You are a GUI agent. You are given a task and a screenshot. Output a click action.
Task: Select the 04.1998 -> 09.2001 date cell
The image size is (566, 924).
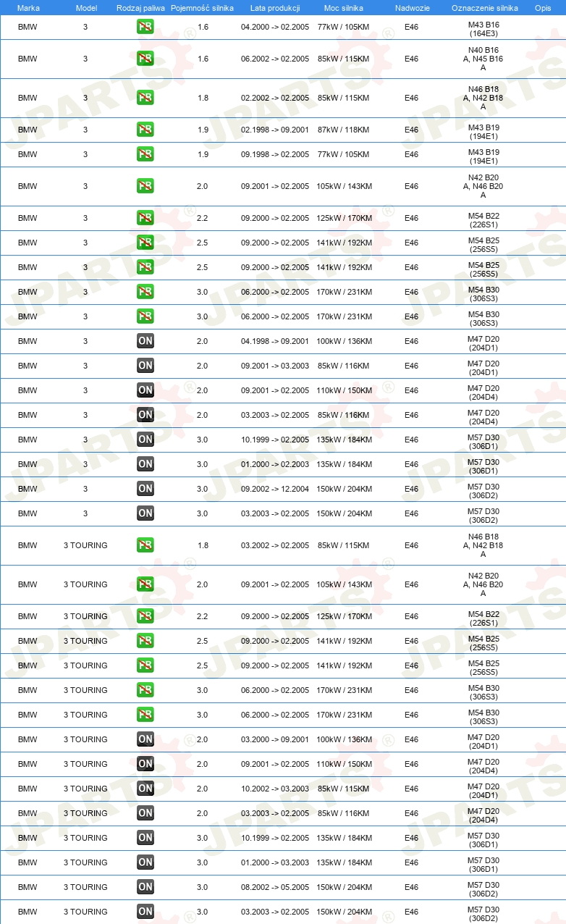275,341
